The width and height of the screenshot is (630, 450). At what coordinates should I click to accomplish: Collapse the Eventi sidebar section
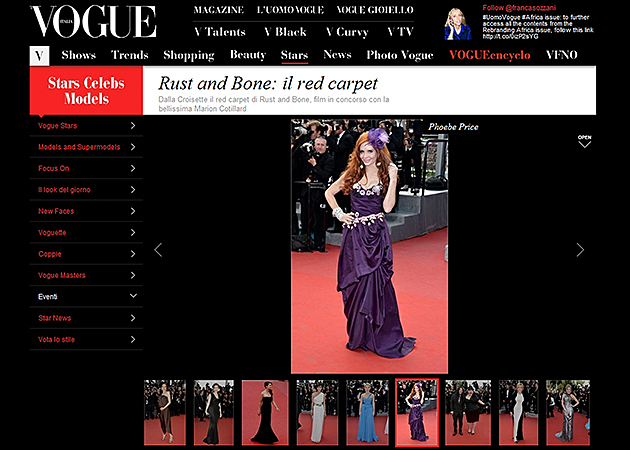(x=133, y=296)
